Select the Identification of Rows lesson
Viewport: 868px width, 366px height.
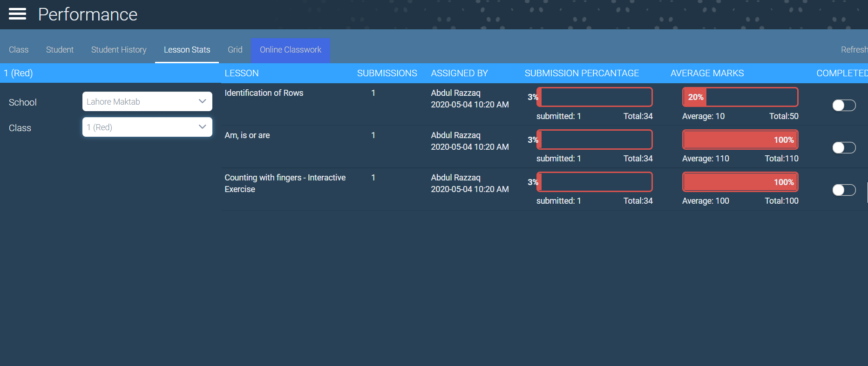(264, 93)
